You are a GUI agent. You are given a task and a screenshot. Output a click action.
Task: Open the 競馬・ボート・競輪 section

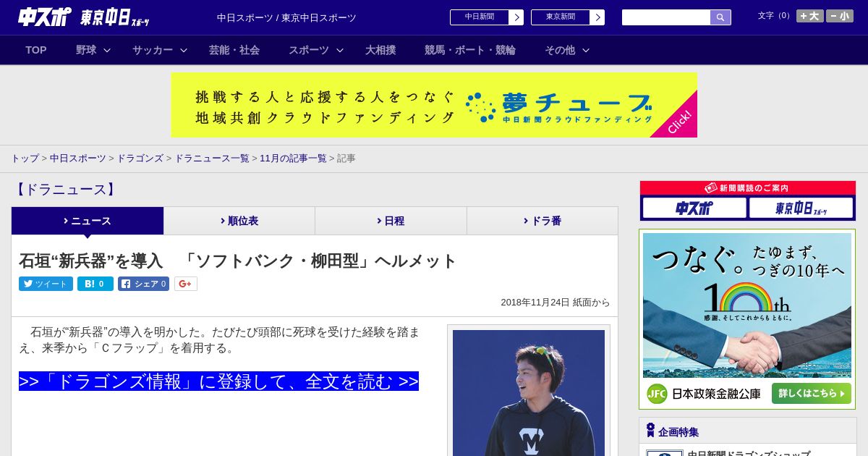[470, 50]
